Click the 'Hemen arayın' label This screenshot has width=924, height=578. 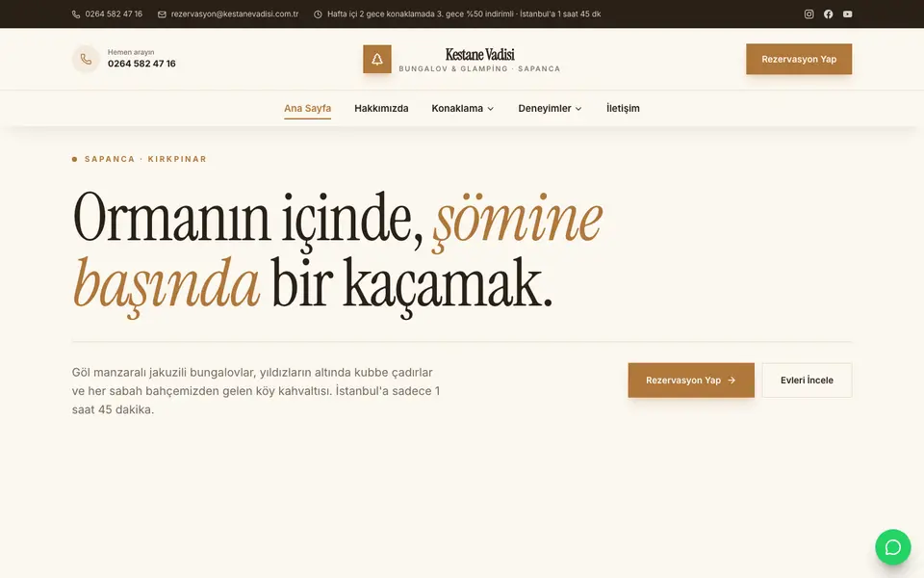click(131, 52)
